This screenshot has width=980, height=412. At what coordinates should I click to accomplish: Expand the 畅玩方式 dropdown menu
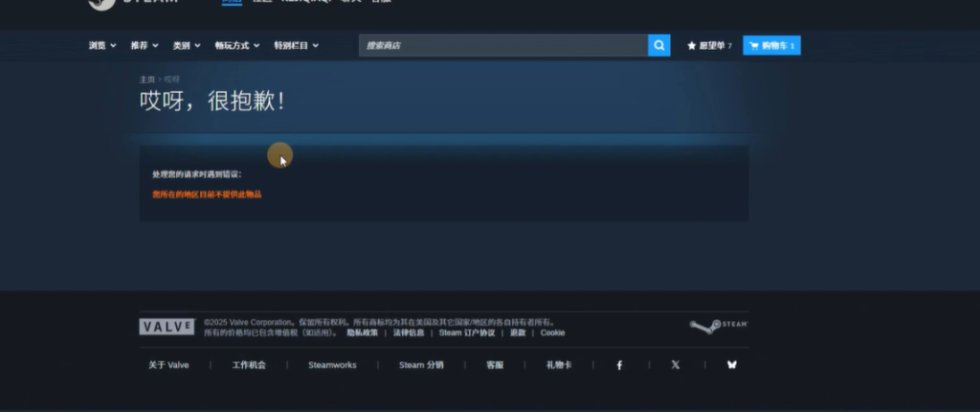237,45
